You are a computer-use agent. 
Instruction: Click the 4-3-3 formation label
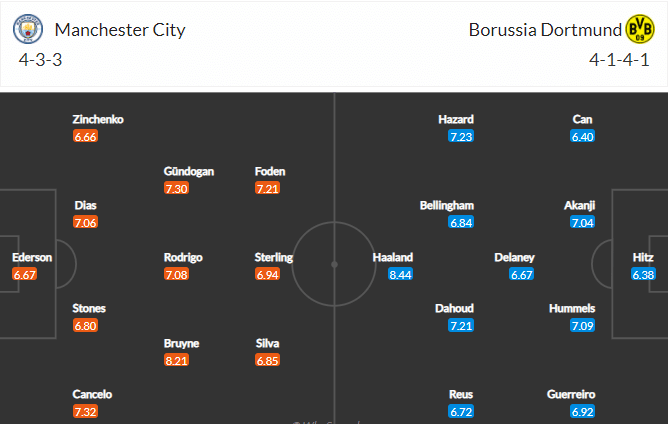40,60
